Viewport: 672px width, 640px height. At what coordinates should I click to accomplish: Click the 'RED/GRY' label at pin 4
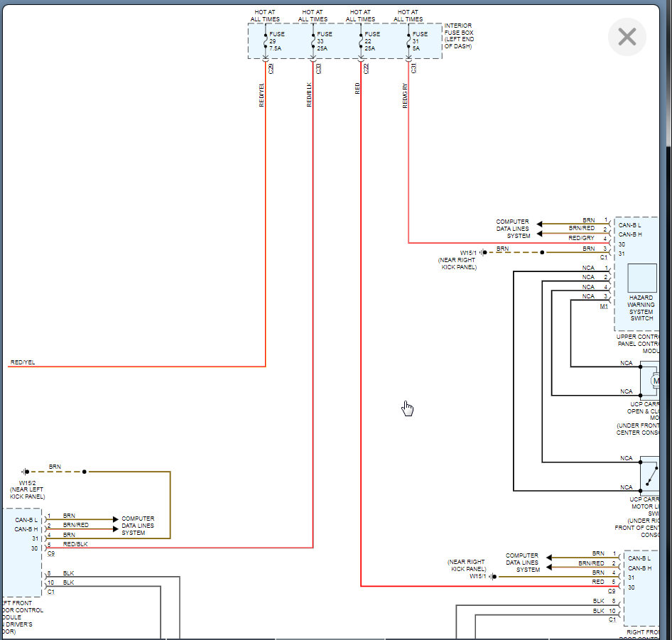[x=581, y=238]
